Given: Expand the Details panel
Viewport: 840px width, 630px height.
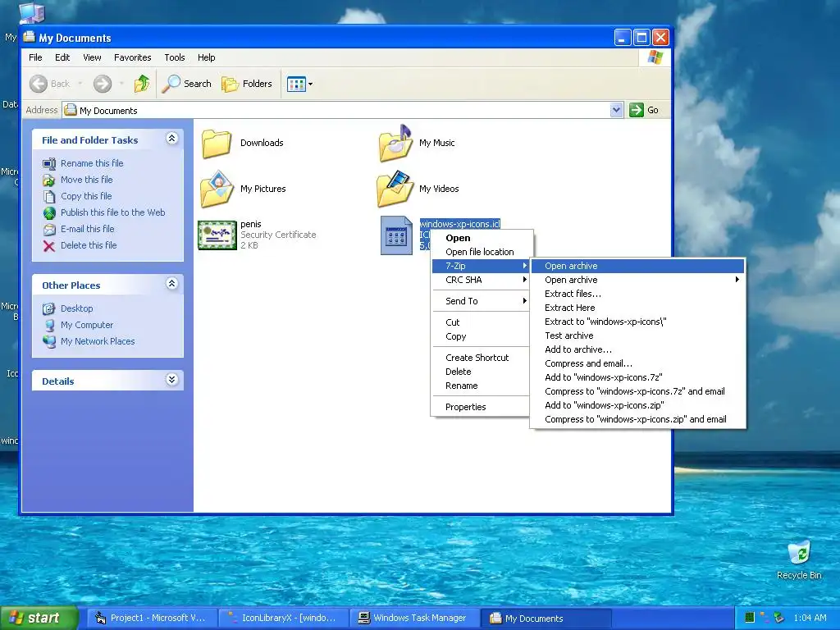Looking at the screenshot, I should tap(171, 380).
